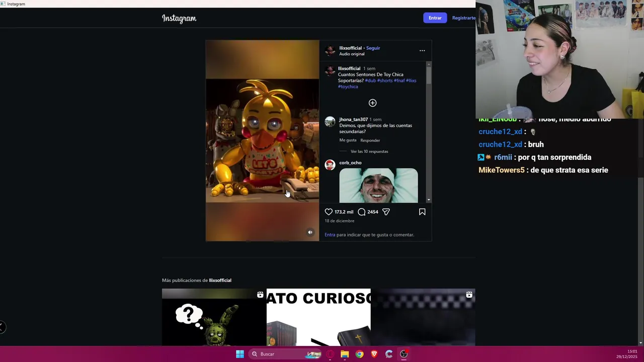Click Audio original label
This screenshot has height=362, width=644.
(x=352, y=54)
